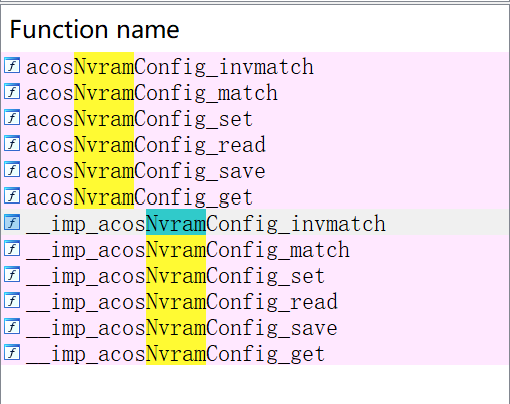510x404 pixels.
Task: Click function icon beside __imp_acosNvramConfig_invmatch
Action: (12, 222)
